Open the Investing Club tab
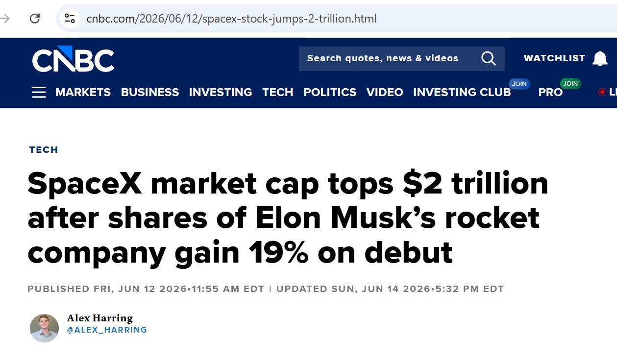Image resolution: width=617 pixels, height=364 pixels. (462, 92)
